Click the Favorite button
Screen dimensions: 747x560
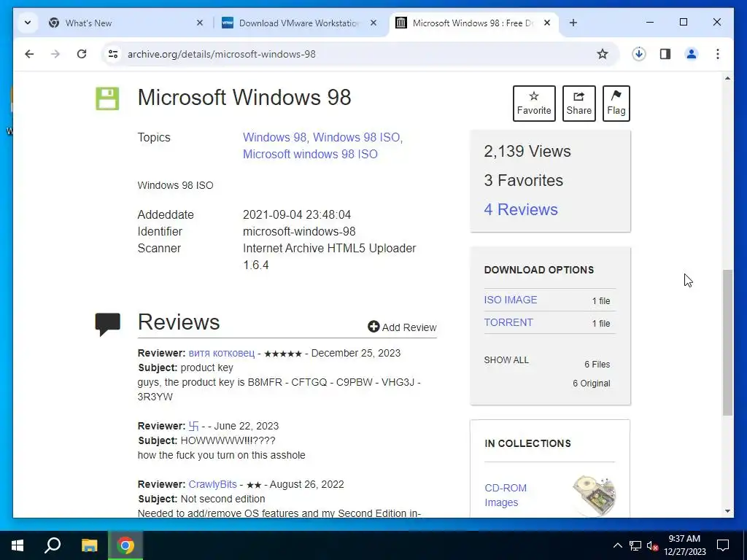534,104
